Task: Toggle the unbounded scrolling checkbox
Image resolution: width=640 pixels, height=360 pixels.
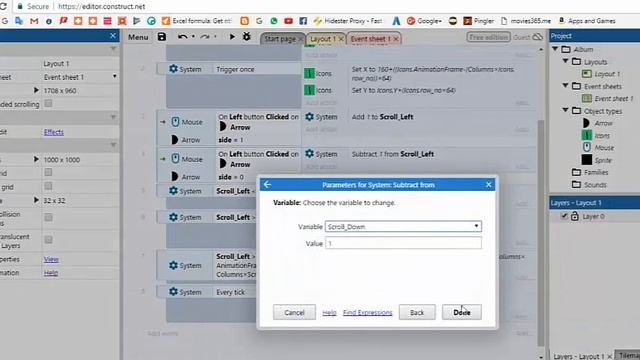Action: (48, 103)
